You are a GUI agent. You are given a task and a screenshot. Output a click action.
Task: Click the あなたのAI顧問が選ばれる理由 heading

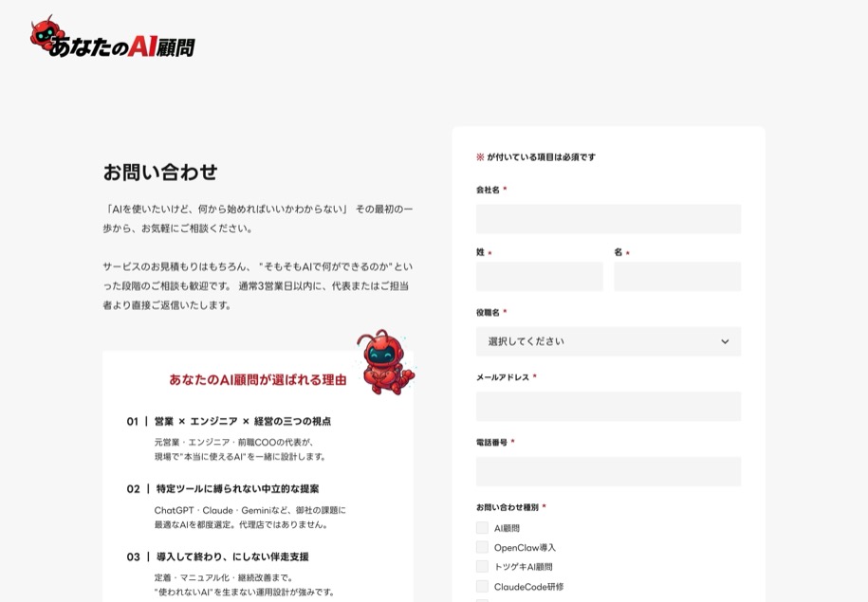point(258,379)
